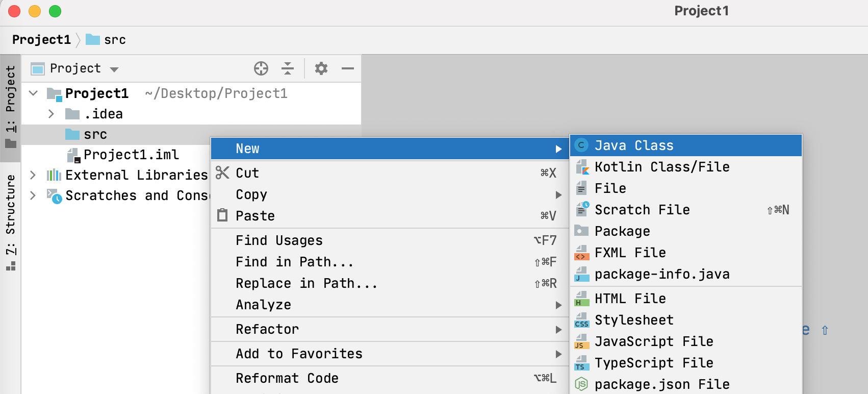The width and height of the screenshot is (868, 394).
Task: Select Java Class in New submenu
Action: 686,145
